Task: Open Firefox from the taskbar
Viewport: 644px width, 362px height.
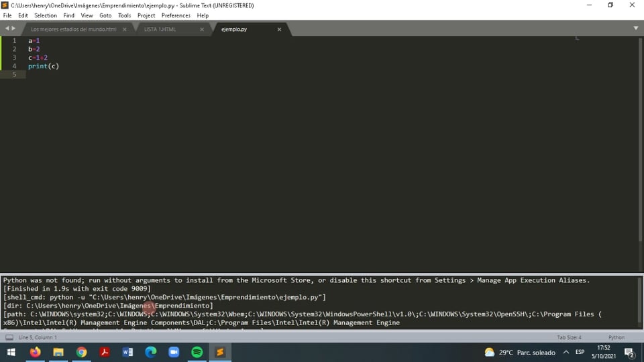Action: click(x=35, y=352)
